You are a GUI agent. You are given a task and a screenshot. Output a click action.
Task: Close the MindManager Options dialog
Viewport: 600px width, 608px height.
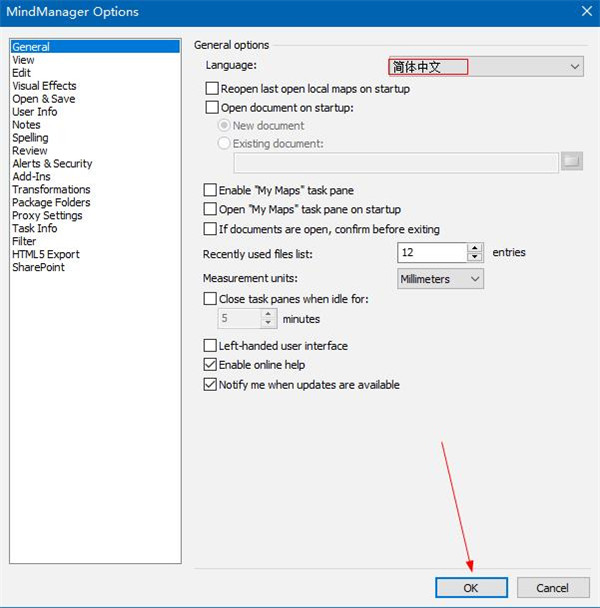(x=585, y=12)
